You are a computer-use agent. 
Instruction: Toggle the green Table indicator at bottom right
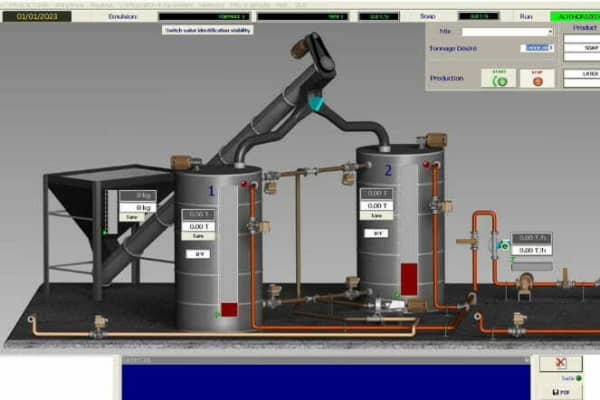tap(581, 378)
